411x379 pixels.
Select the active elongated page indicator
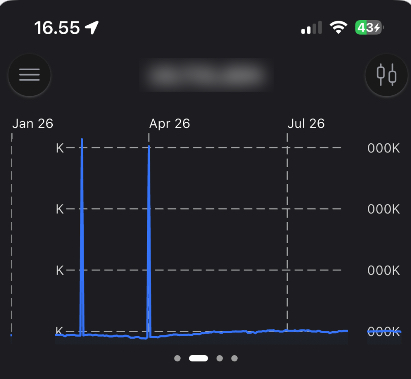click(198, 358)
